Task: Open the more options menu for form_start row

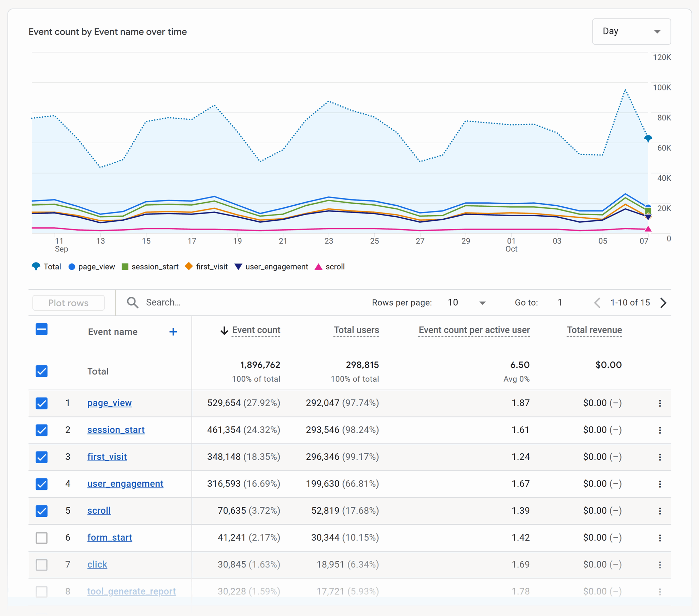Action: pyautogui.click(x=660, y=538)
